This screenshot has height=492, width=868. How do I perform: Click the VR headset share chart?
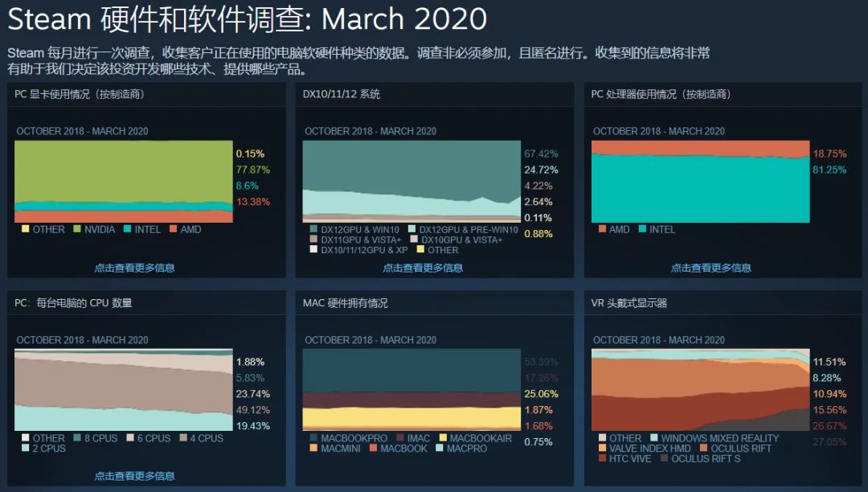tap(700, 390)
